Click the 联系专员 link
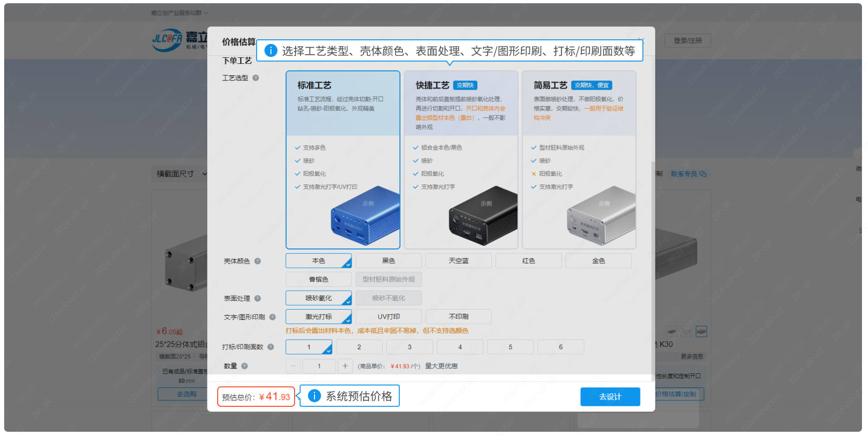This screenshot has width=868, height=435. click(x=684, y=174)
